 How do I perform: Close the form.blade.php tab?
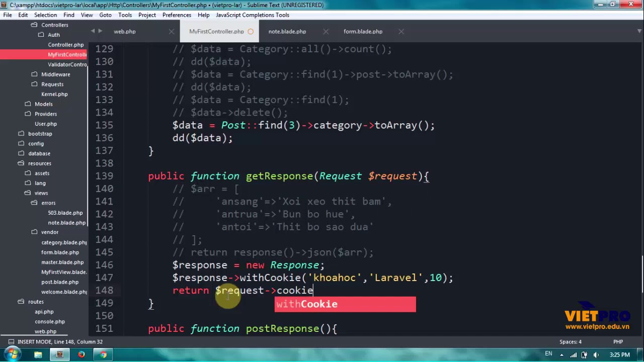pos(401,32)
